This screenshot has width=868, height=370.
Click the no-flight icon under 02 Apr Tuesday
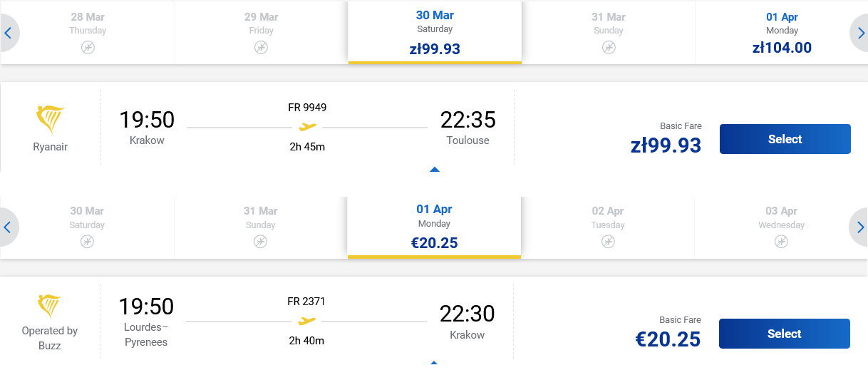pyautogui.click(x=607, y=242)
